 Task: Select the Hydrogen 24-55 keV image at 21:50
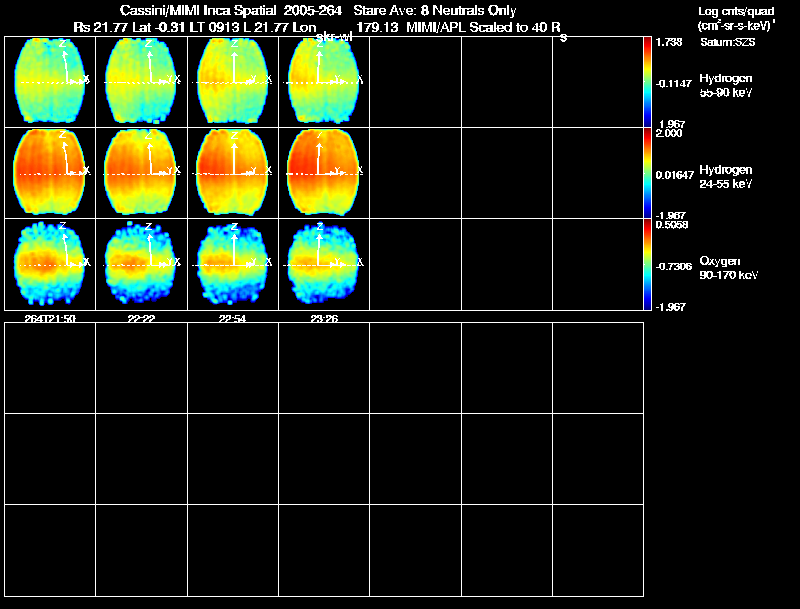click(x=50, y=172)
